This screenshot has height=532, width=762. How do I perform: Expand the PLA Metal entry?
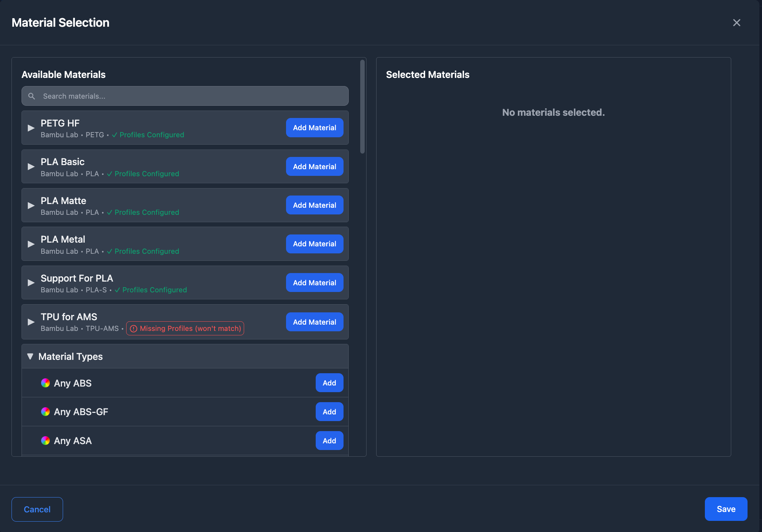(x=31, y=244)
